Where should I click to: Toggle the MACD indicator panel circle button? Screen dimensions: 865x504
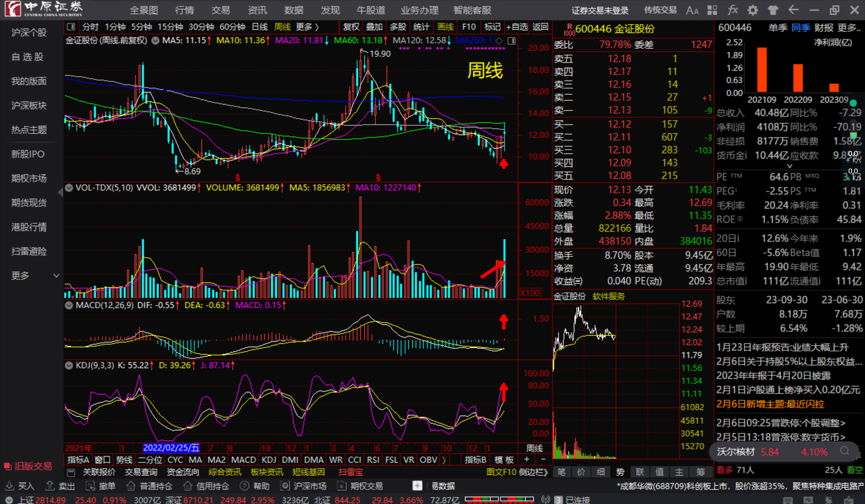point(69,305)
